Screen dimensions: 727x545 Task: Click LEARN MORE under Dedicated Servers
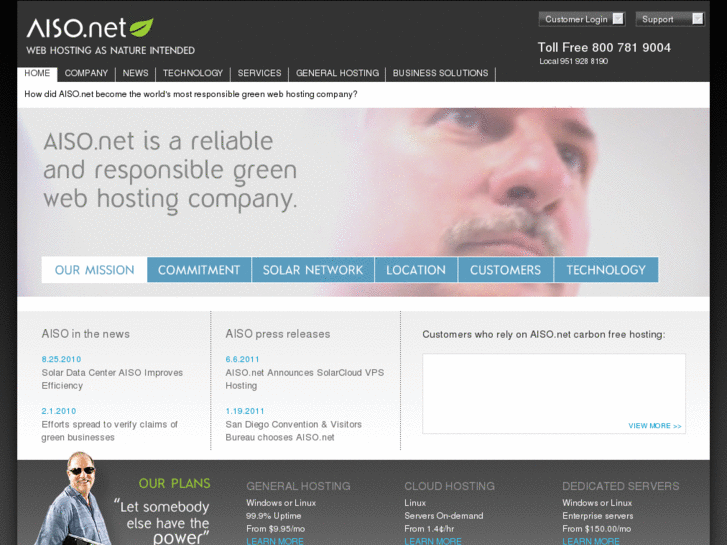591,541
